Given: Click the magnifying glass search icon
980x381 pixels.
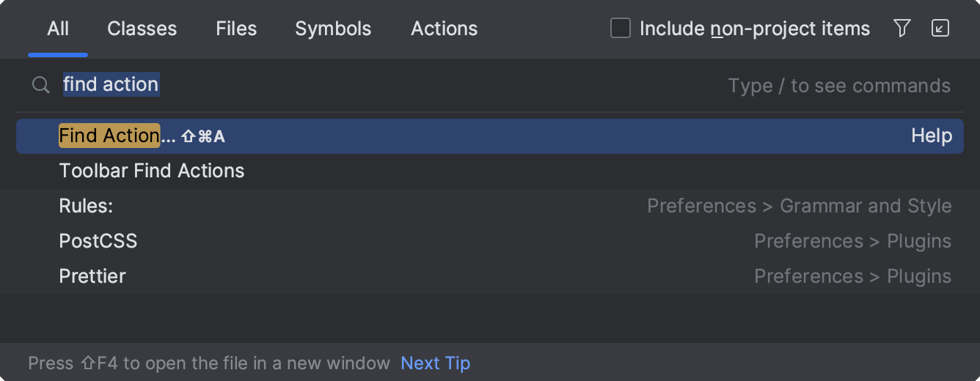Looking at the screenshot, I should (41, 85).
